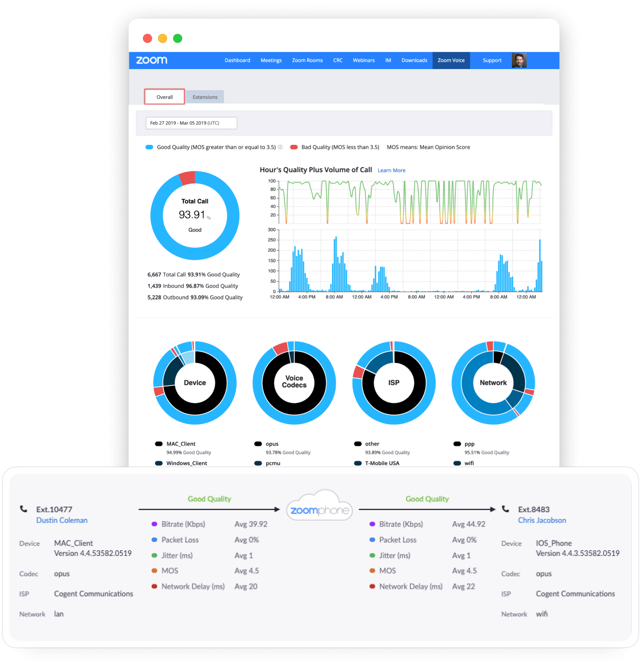Click the ppp legend swatch

pos(457,444)
